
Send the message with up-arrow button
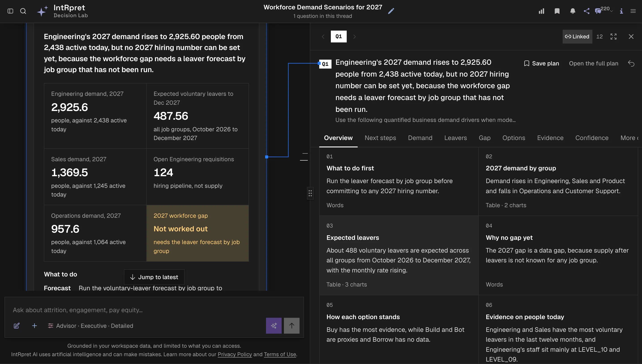tap(292, 326)
